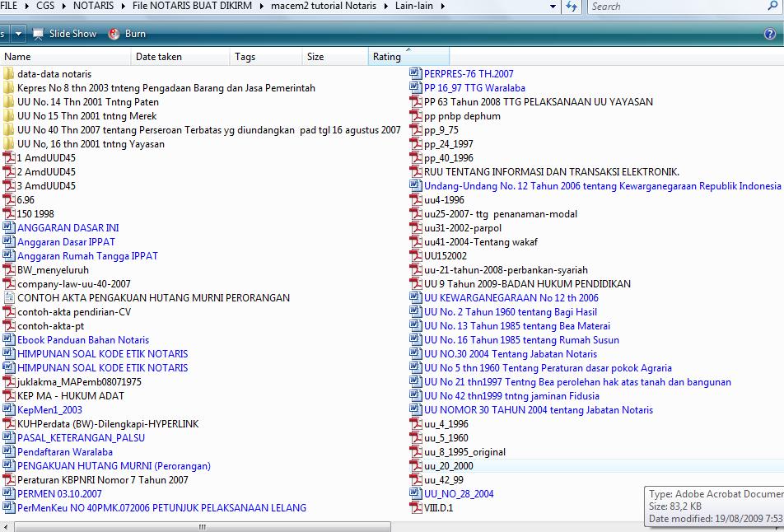Image resolution: width=784 pixels, height=532 pixels.
Task: Click the refresh icon beside the address bar
Action: (571, 7)
